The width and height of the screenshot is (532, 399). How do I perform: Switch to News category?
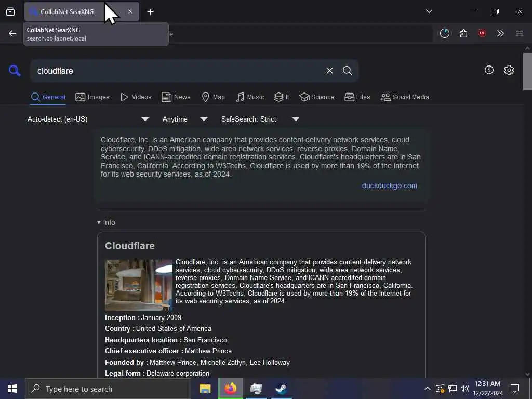coord(176,97)
